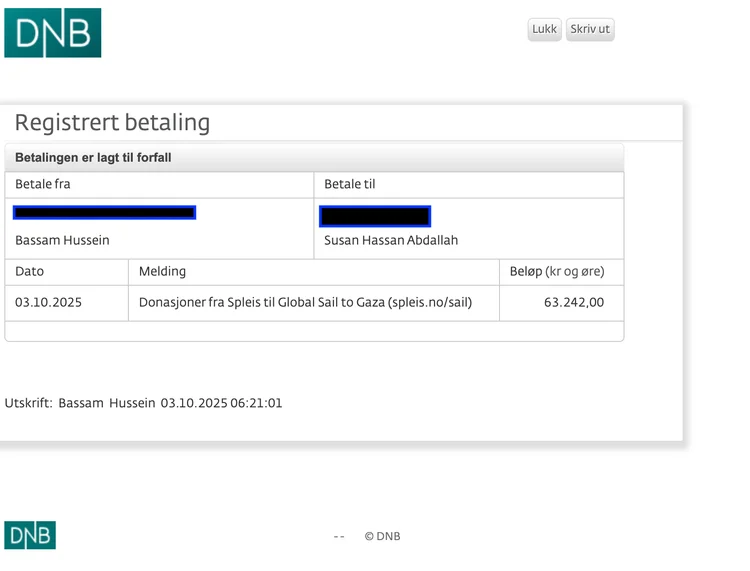Click the Betale til column header
Image resolution: width=750 pixels, height=571 pixels.
tap(350, 184)
